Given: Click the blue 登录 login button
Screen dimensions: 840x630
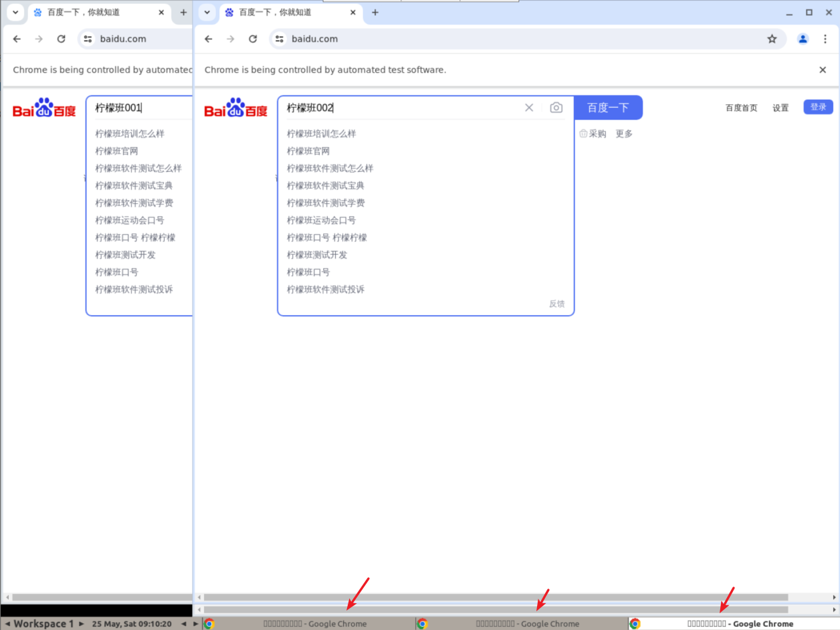Looking at the screenshot, I should pyautogui.click(x=818, y=107).
